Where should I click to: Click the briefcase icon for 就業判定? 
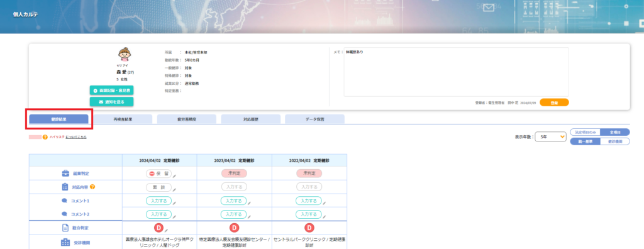65,174
